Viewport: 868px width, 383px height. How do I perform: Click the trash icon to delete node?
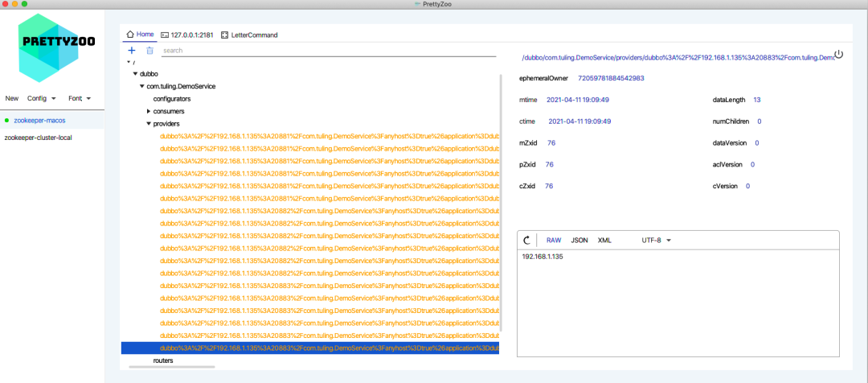point(149,51)
